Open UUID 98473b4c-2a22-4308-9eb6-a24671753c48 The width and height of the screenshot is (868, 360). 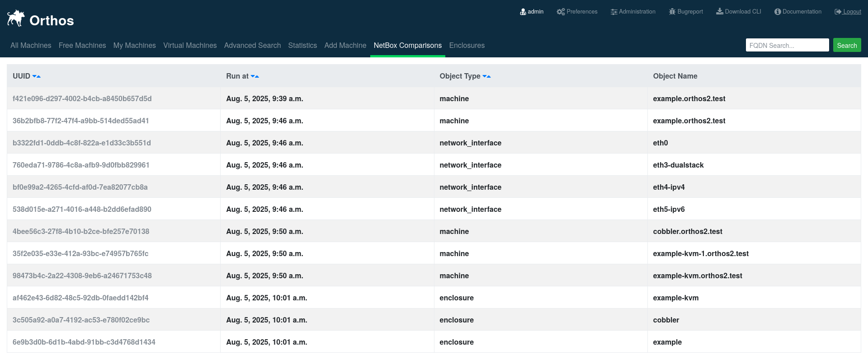pos(82,276)
